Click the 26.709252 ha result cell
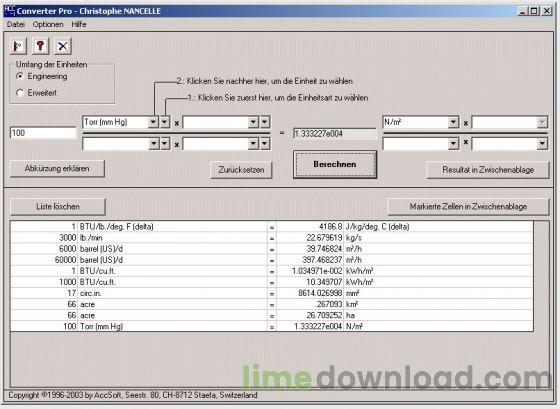 point(310,315)
